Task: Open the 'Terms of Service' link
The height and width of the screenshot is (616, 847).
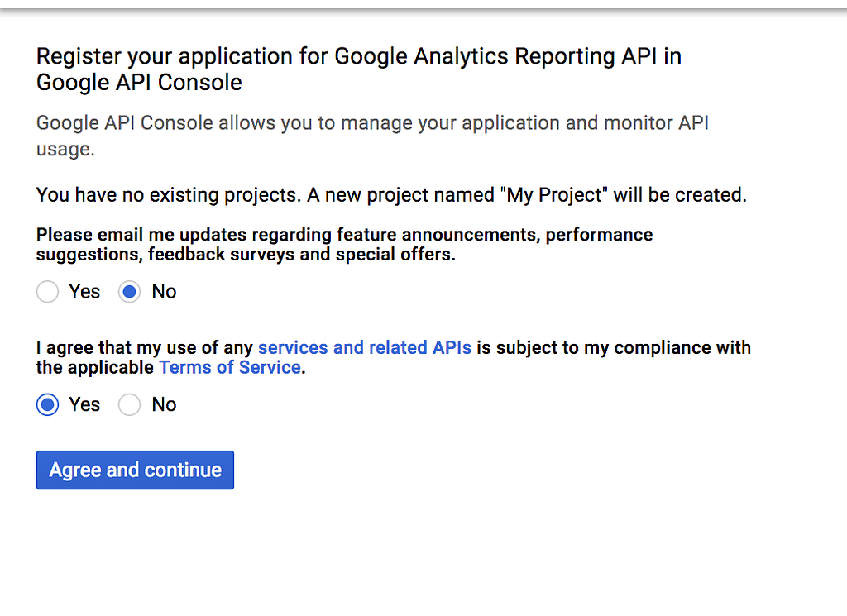Action: [230, 367]
